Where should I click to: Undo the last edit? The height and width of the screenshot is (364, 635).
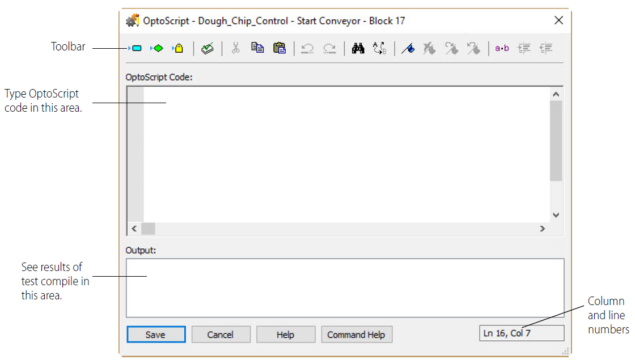click(x=307, y=48)
